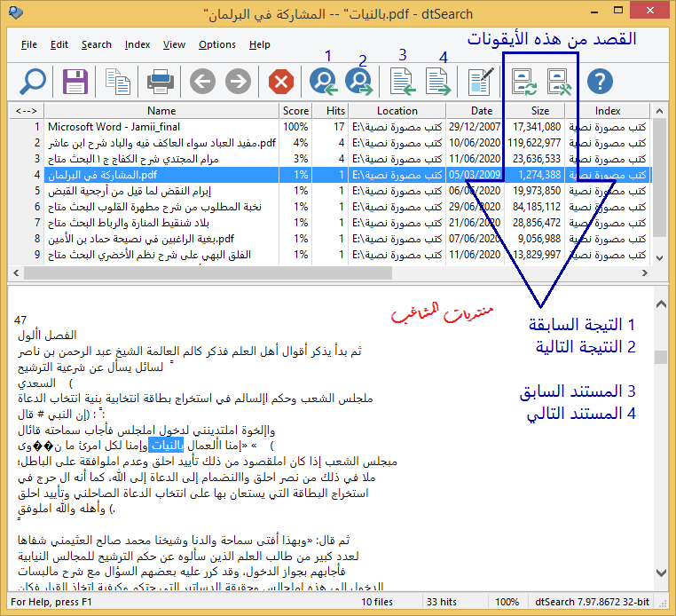
Task: Open next document icon
Action: tap(438, 83)
